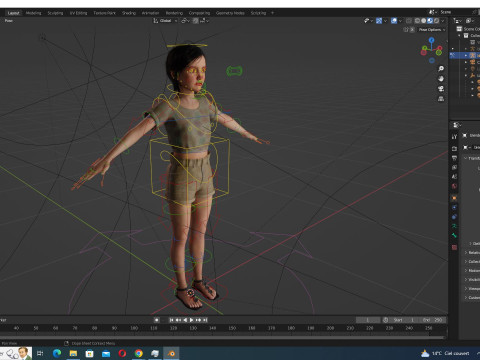Expand the selected armature row in outliner

[x=466, y=55]
